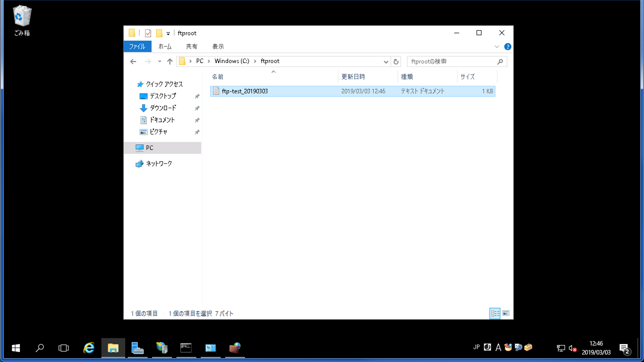This screenshot has height=362, width=644.
Task: Click the Windows (C:) breadcrumb
Action: click(x=232, y=61)
